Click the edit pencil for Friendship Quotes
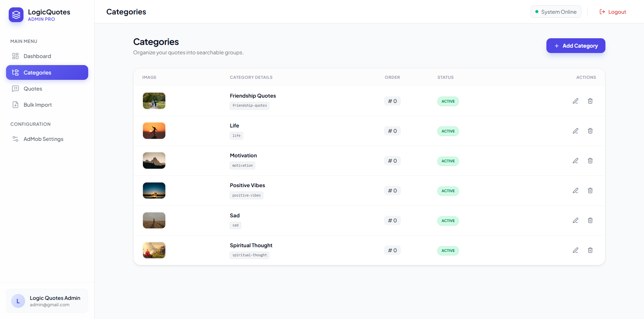This screenshot has width=644, height=319. [x=575, y=101]
